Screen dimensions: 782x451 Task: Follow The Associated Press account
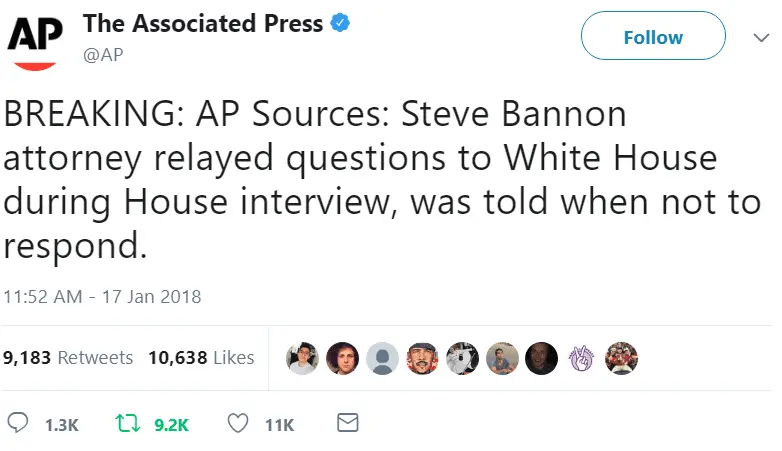653,37
